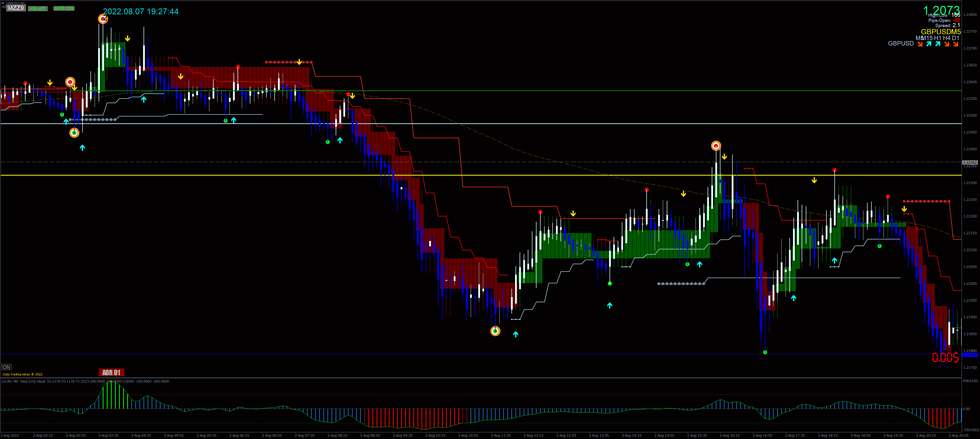Image resolution: width=980 pixels, height=439 pixels.
Task: Click the red ADR D1 button
Action: tap(111, 372)
